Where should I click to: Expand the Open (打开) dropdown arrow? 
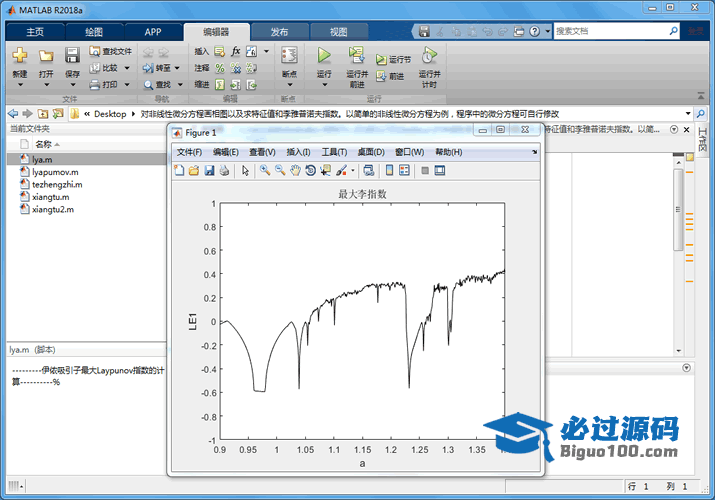click(x=46, y=85)
